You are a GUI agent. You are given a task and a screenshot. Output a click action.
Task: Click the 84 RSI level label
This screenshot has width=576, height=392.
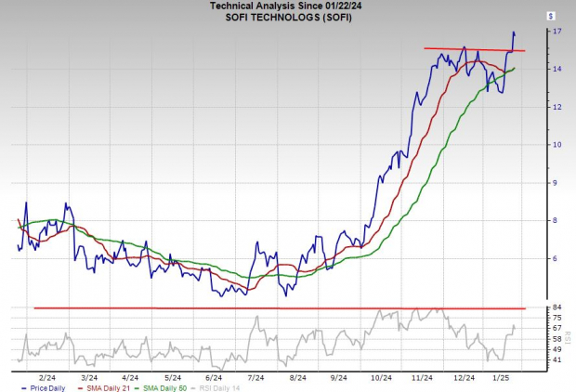click(x=556, y=307)
